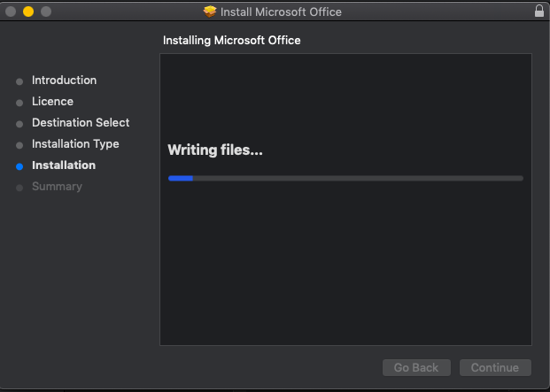Click the lock icon in the title bar
The image size is (550, 392).
(539, 12)
